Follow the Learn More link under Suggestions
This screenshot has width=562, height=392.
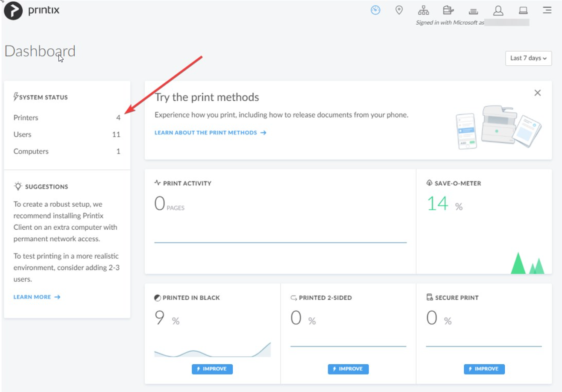tap(37, 297)
